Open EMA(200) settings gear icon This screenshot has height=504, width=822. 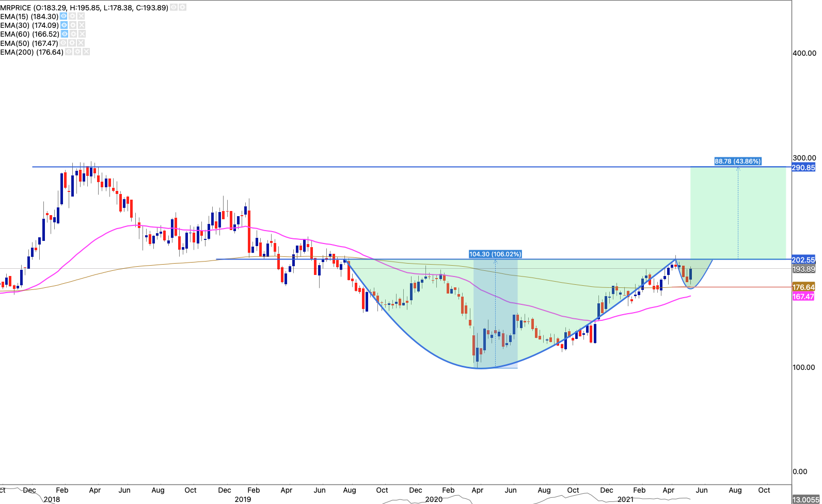77,52
